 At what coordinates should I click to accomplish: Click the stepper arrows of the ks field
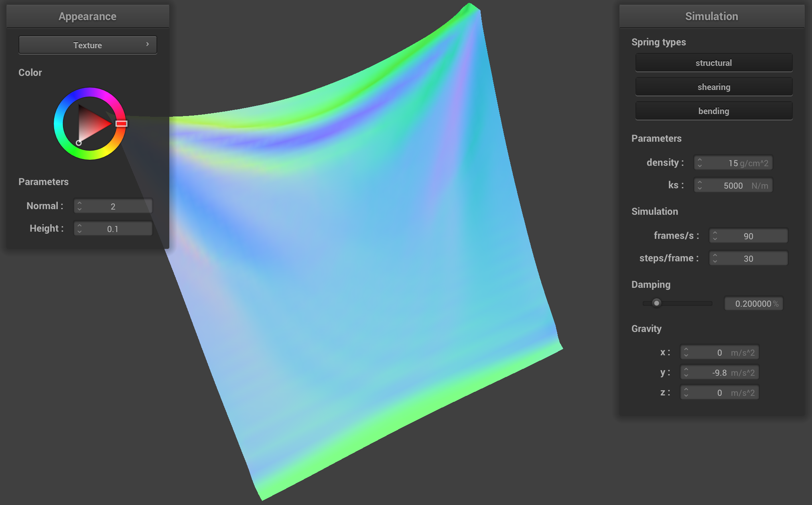tap(700, 185)
